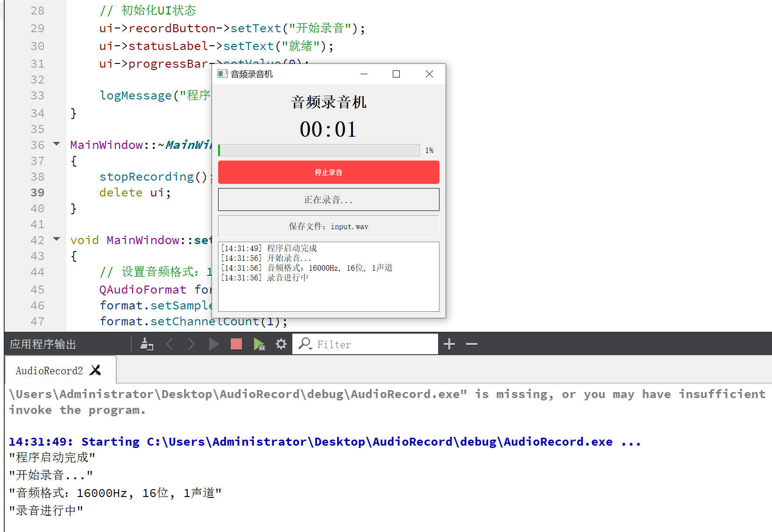The width and height of the screenshot is (772, 532).
Task: Click the 停止录音 red button
Action: click(329, 172)
